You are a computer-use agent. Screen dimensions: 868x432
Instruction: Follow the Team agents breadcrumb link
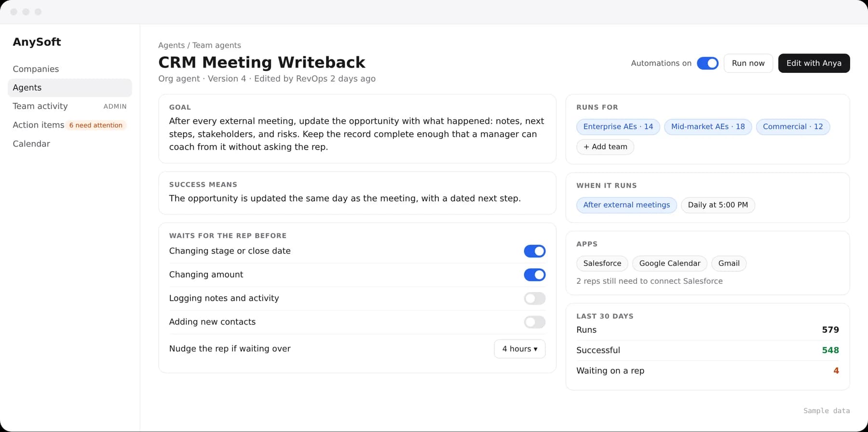(217, 45)
